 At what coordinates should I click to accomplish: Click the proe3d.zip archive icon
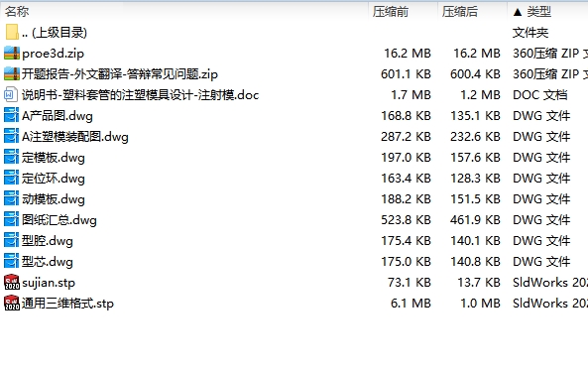point(12,54)
